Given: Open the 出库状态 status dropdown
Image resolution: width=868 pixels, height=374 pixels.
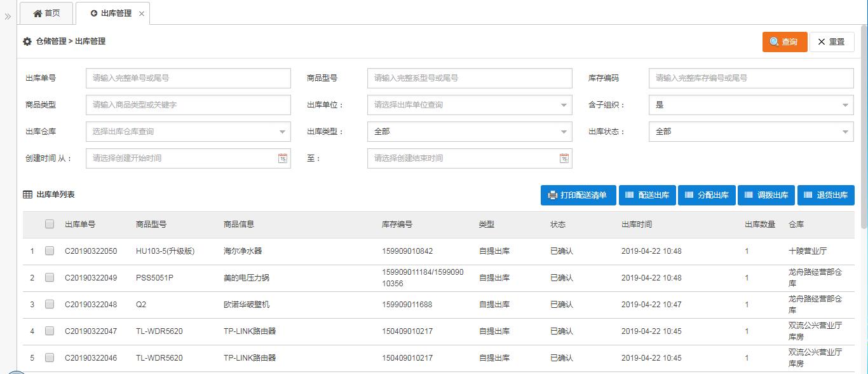Looking at the screenshot, I should 750,132.
